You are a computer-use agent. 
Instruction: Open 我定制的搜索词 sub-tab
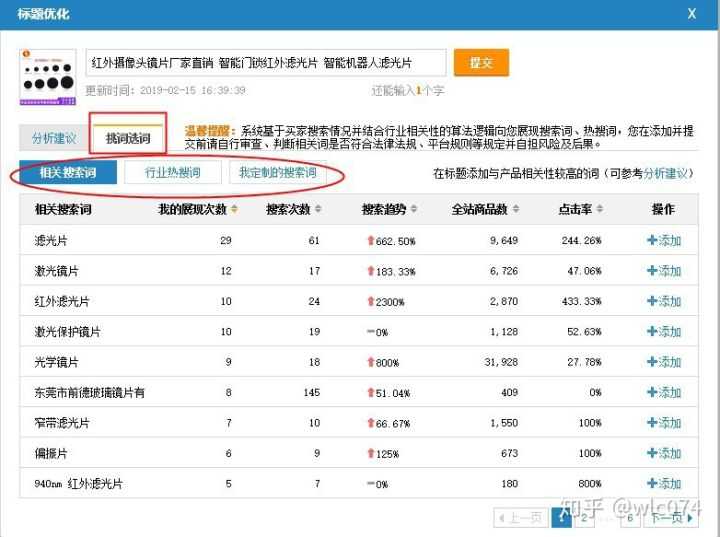[278, 173]
